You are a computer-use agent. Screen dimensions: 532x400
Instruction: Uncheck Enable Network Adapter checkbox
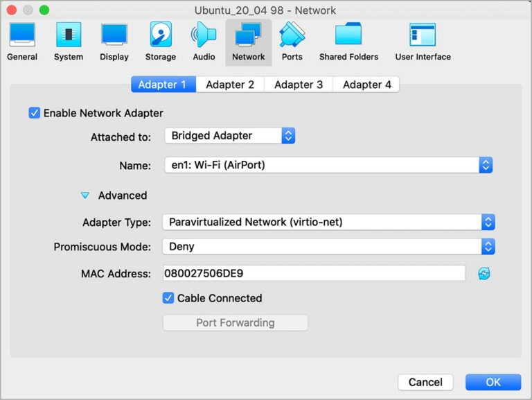click(35, 113)
